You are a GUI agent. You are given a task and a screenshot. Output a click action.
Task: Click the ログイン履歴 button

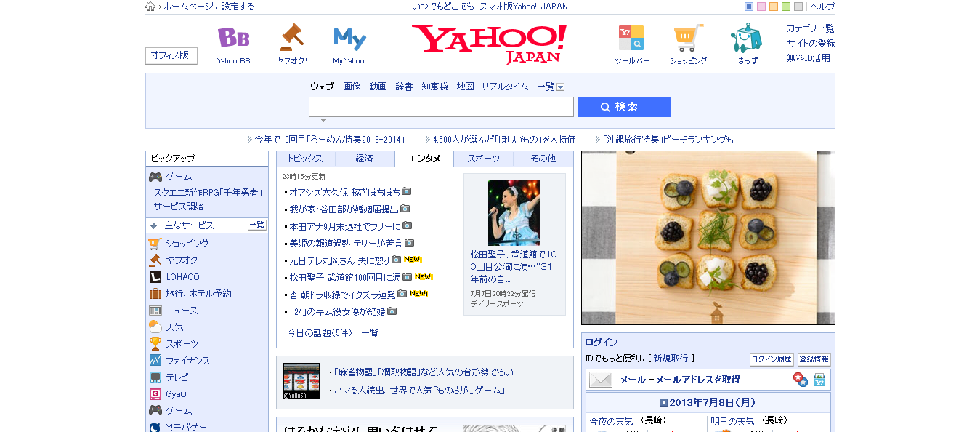[x=772, y=359]
